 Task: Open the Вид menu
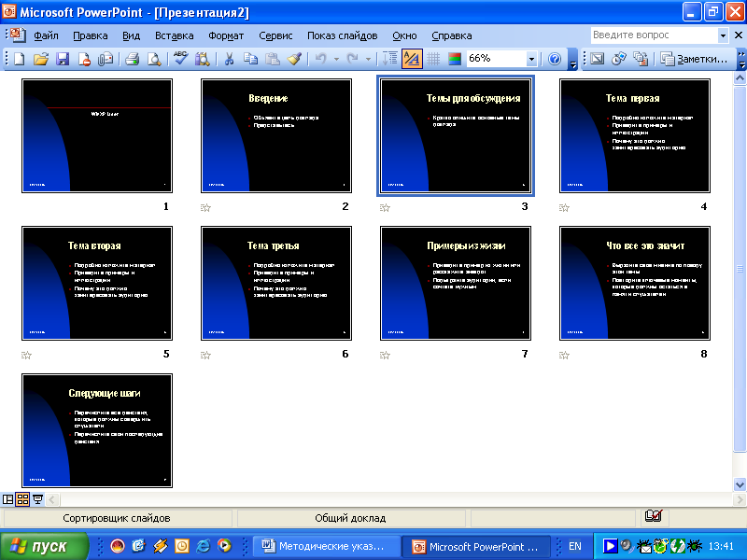131,35
